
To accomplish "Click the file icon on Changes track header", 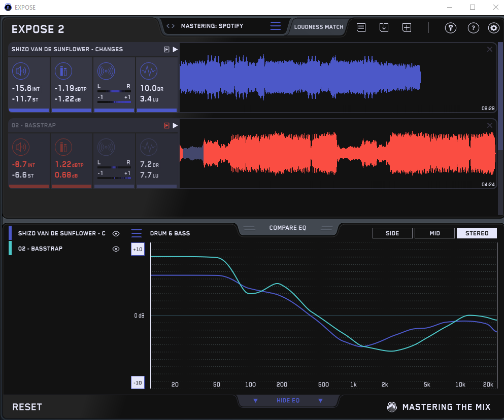I will (166, 50).
